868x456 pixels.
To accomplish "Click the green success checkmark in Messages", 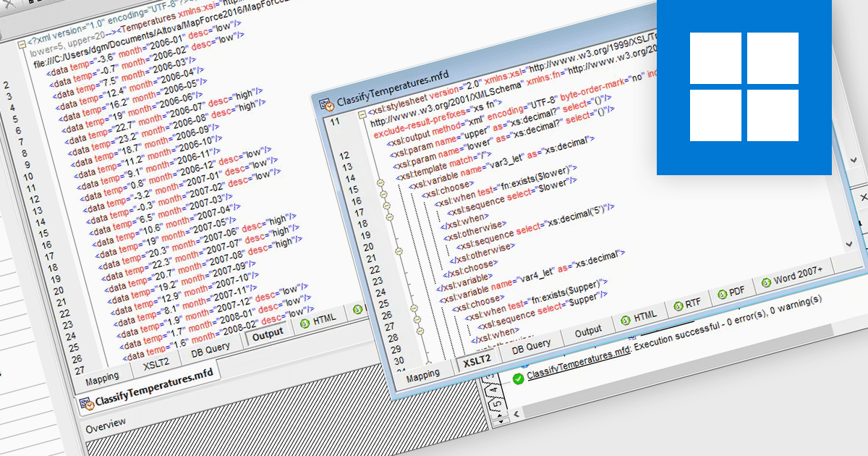I will click(519, 378).
